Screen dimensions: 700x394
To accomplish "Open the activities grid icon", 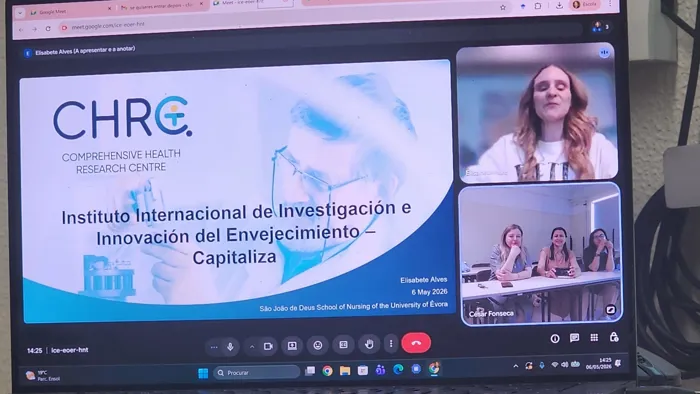I will pos(594,337).
